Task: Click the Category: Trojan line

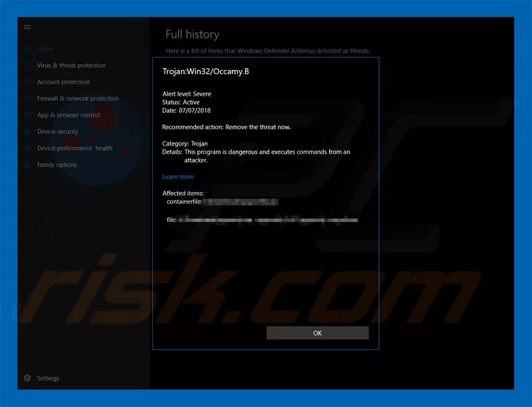Action: pyautogui.click(x=185, y=144)
